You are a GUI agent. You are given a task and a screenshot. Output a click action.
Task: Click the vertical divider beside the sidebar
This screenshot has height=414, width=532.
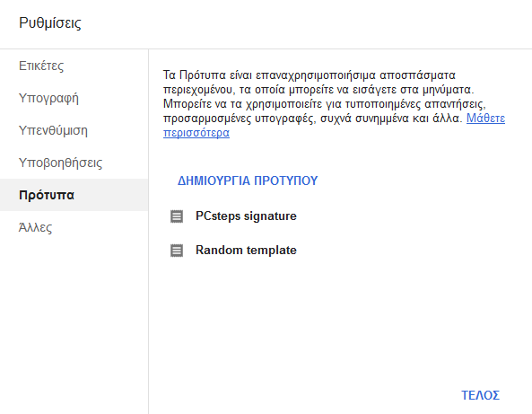point(148,232)
